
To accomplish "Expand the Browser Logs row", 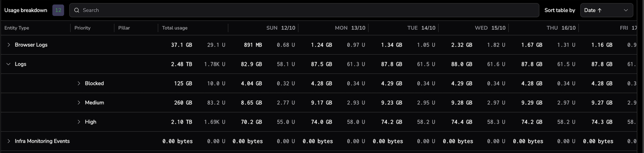I will [x=9, y=45].
